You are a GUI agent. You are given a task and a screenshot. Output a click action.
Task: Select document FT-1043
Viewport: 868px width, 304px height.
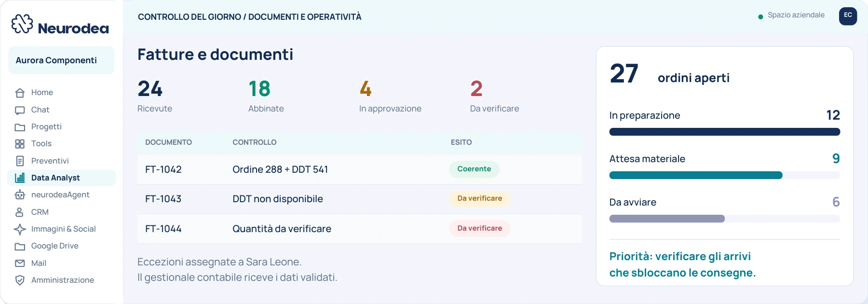click(x=163, y=199)
